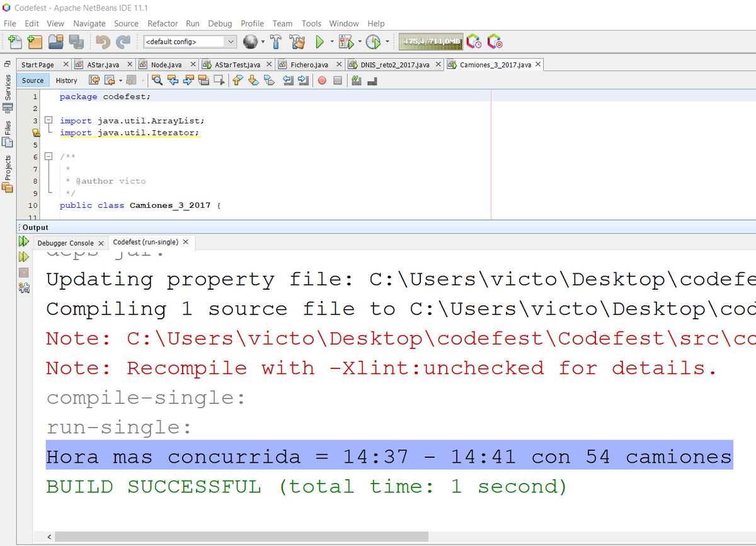Open the Projects side panel
The width and height of the screenshot is (756, 546).
point(8,174)
